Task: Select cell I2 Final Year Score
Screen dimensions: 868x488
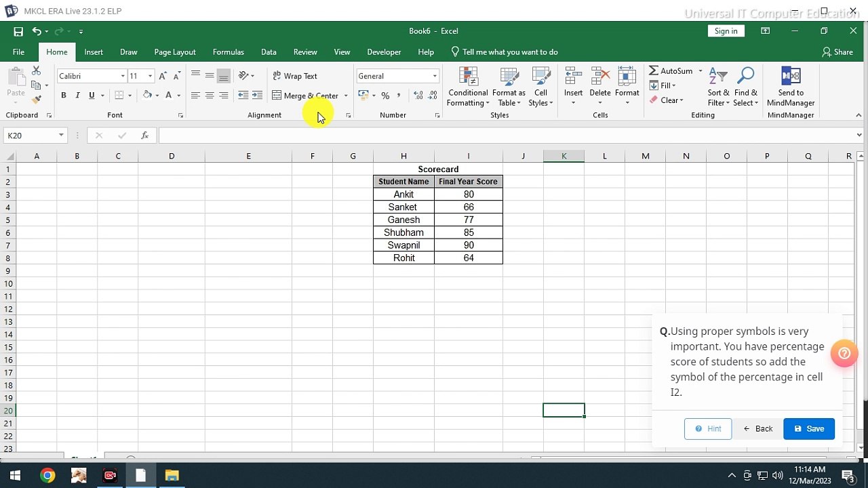Action: coord(468,182)
